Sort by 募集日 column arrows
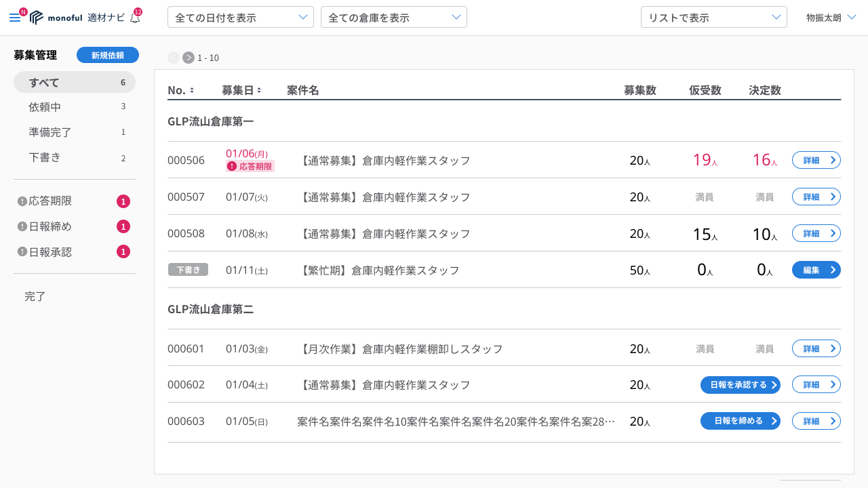The width and height of the screenshot is (868, 488). click(x=259, y=90)
